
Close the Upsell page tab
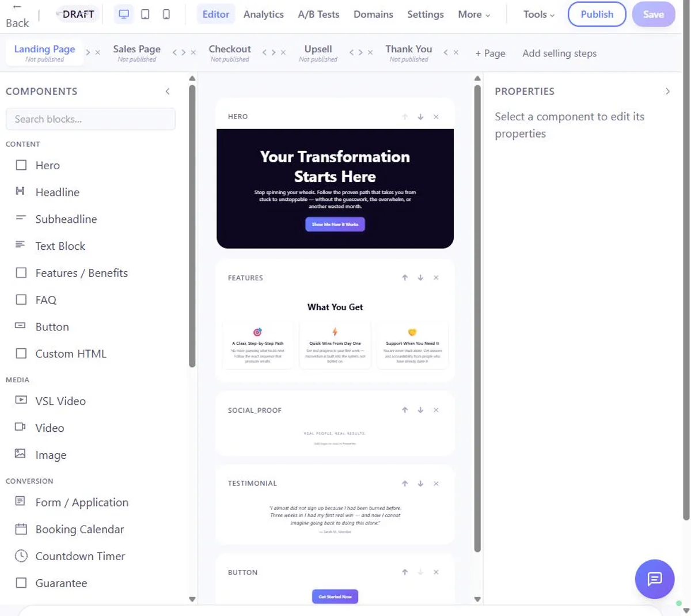[370, 52]
